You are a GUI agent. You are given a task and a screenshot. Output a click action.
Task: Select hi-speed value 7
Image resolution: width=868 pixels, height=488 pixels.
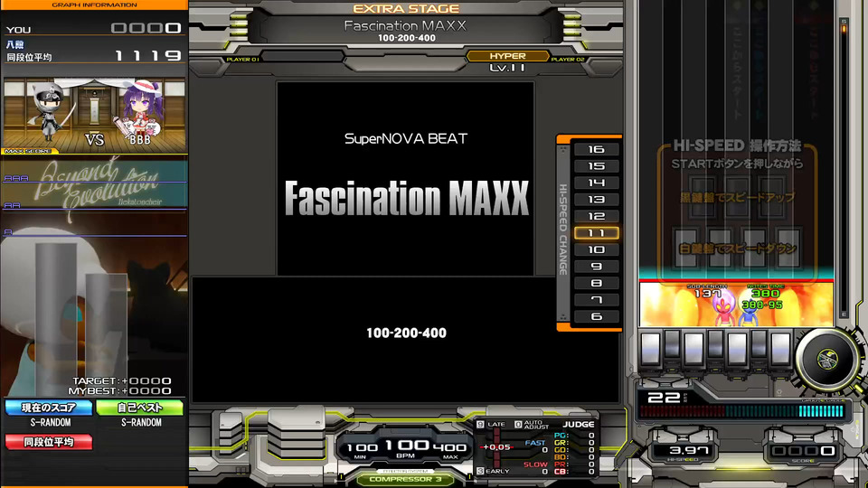pos(596,299)
